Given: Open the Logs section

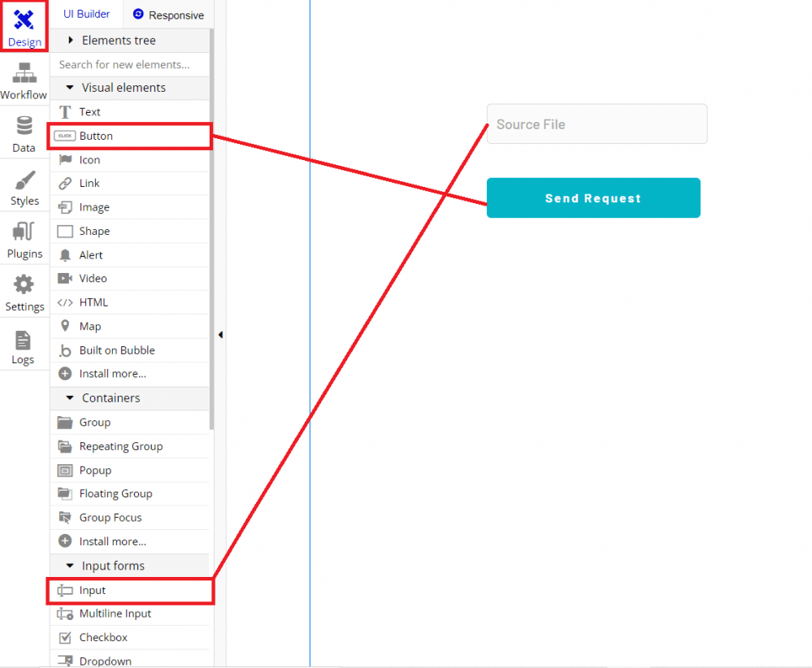Looking at the screenshot, I should tap(24, 347).
